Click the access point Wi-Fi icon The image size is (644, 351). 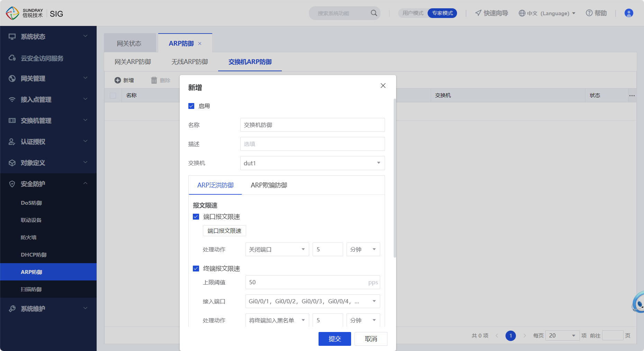(x=12, y=100)
